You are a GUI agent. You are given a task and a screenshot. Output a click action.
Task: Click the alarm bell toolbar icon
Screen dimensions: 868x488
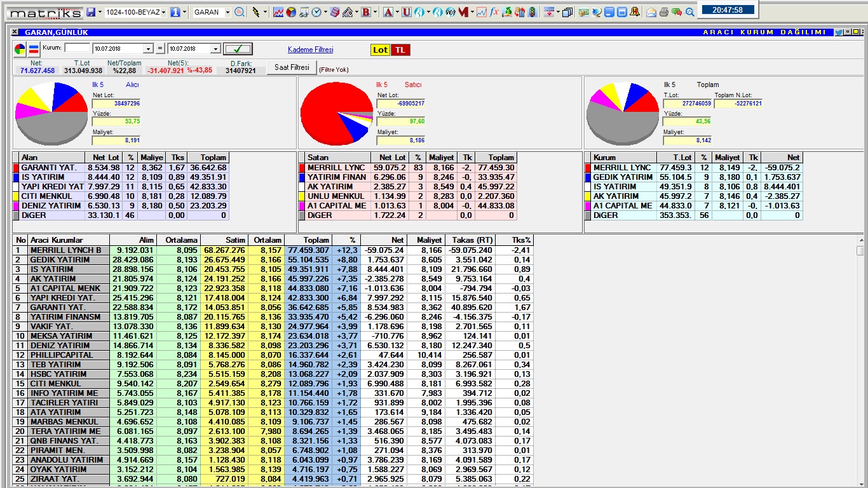click(635, 12)
